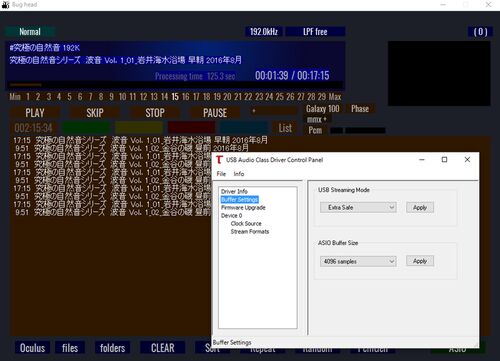Click the 002:15:34 counter

[33, 128]
